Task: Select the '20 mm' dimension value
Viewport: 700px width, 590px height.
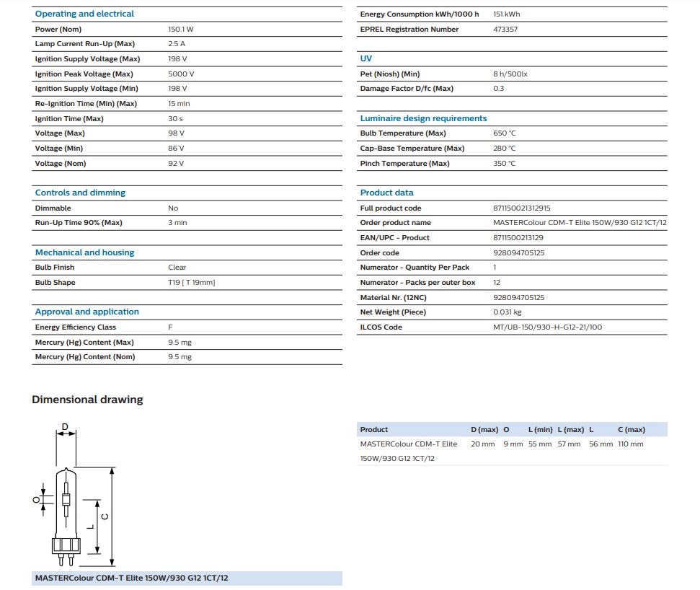Action: [x=483, y=444]
